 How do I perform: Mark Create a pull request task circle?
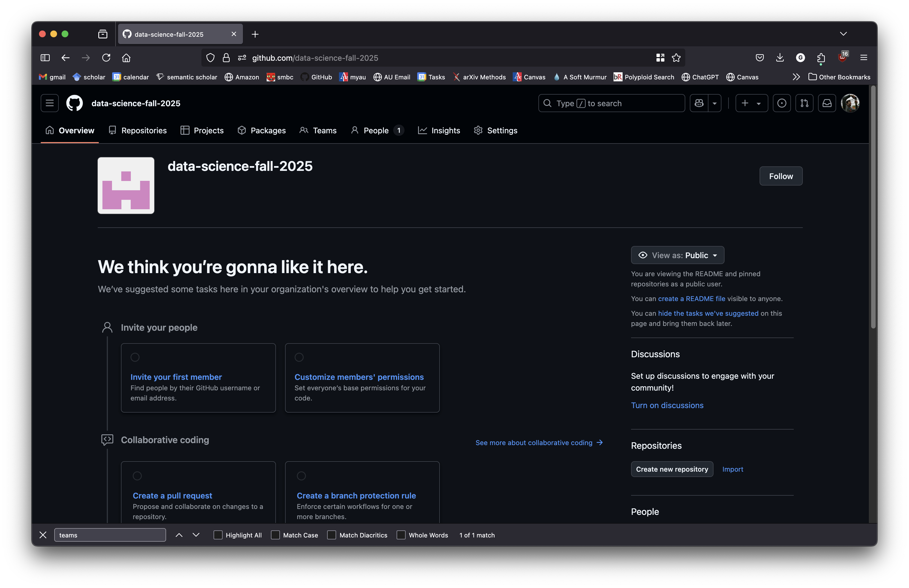[138, 476]
